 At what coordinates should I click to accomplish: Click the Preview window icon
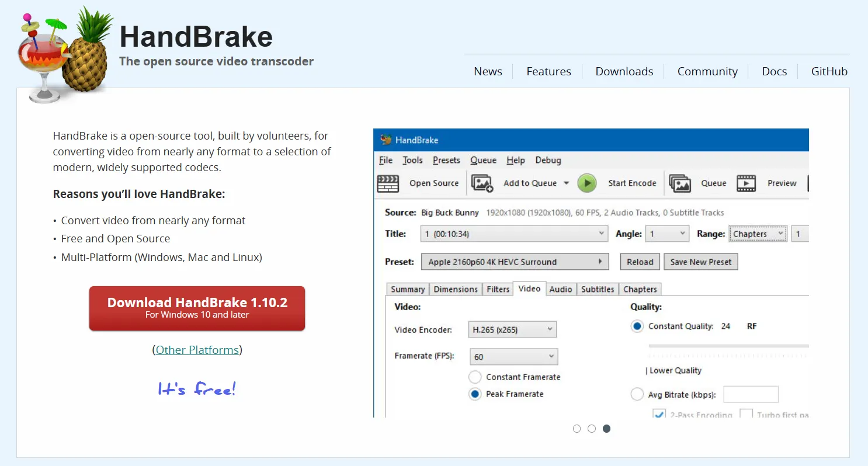(x=747, y=183)
